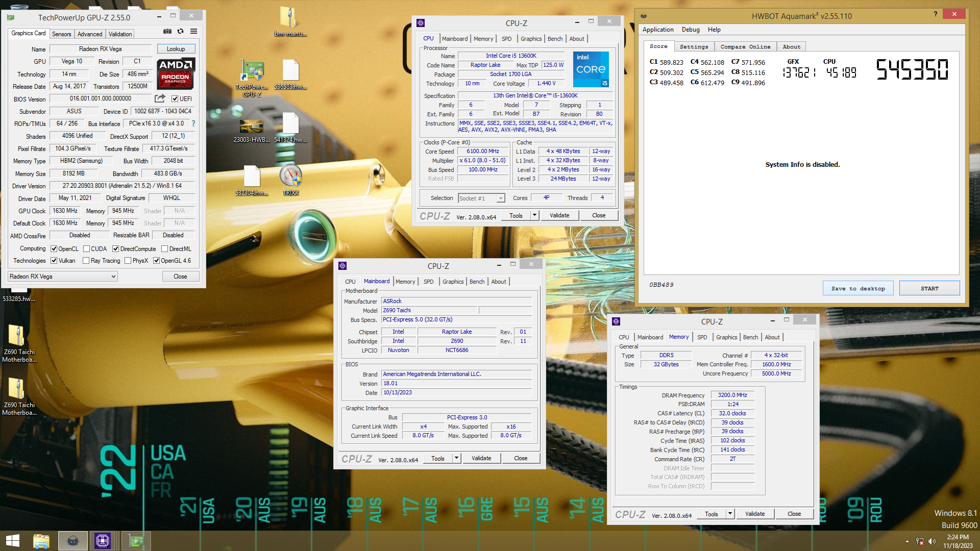Image resolution: width=980 pixels, height=551 pixels.
Task: Click the Windows Start button
Action: click(x=12, y=541)
